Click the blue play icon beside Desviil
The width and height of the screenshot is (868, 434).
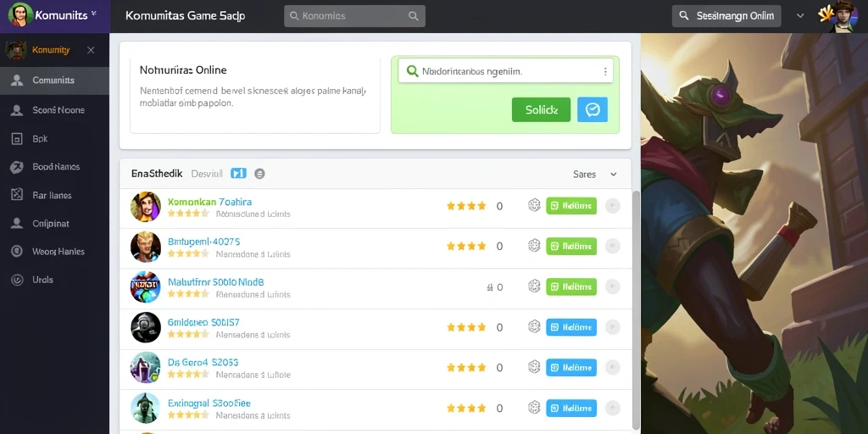click(x=238, y=174)
